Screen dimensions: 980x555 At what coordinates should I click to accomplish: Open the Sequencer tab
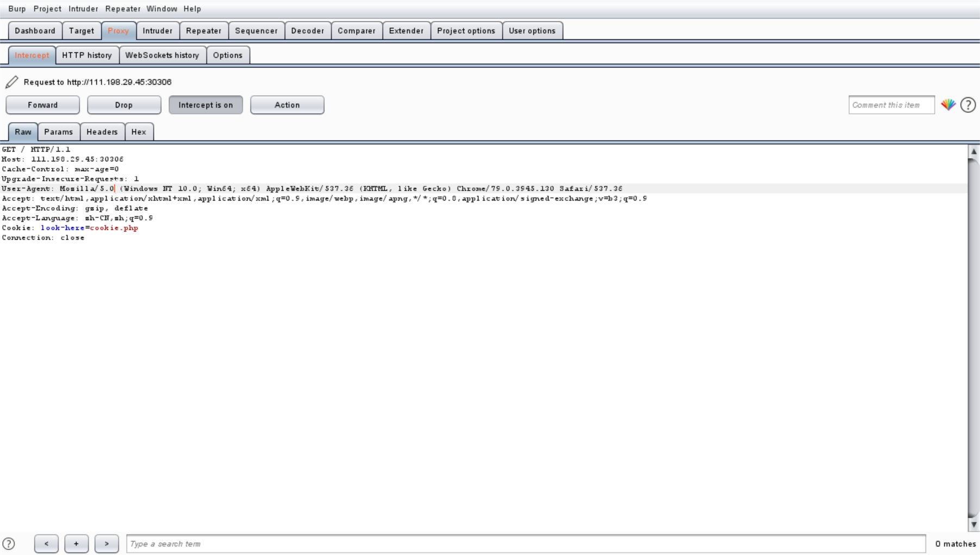pos(257,31)
